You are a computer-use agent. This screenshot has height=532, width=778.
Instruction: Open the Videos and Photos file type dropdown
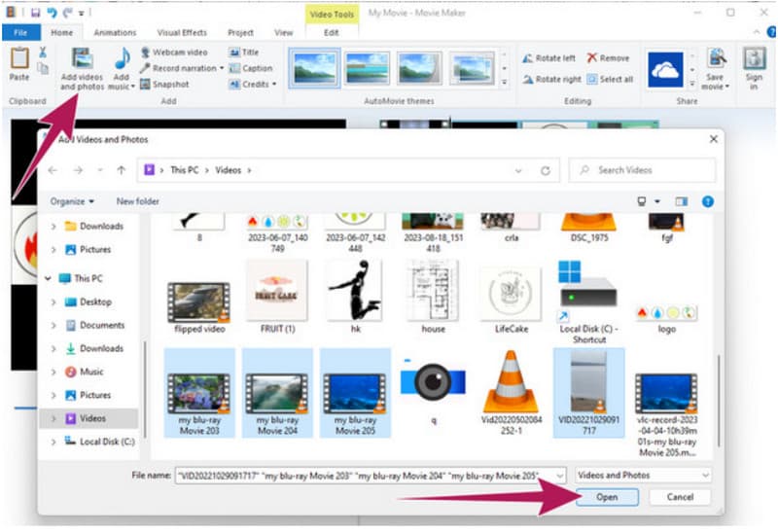click(x=643, y=476)
